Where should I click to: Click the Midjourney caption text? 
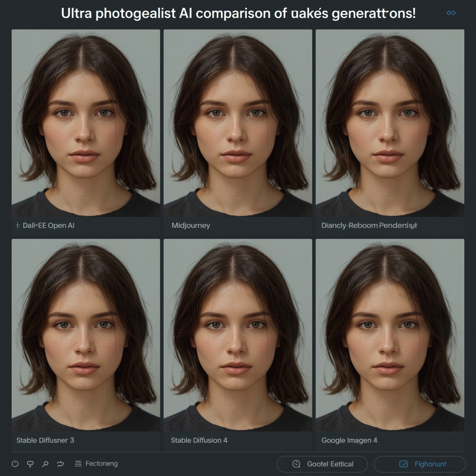pos(191,225)
